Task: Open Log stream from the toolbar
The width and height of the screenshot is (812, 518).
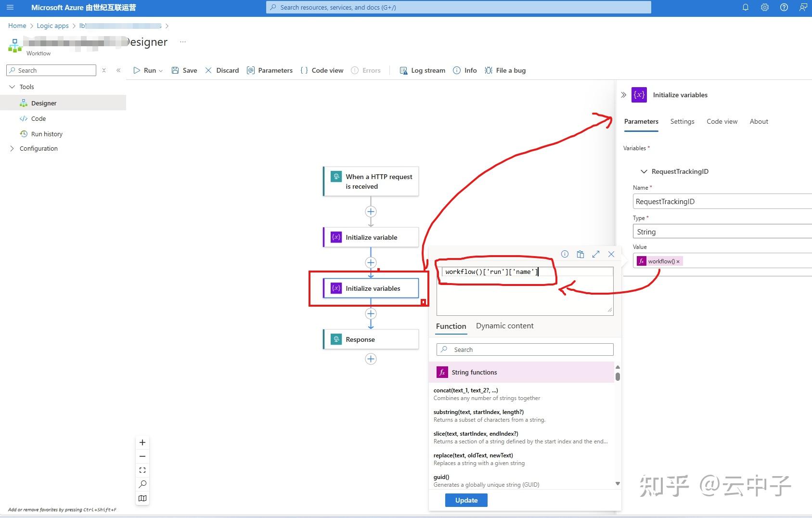Action: click(x=422, y=70)
